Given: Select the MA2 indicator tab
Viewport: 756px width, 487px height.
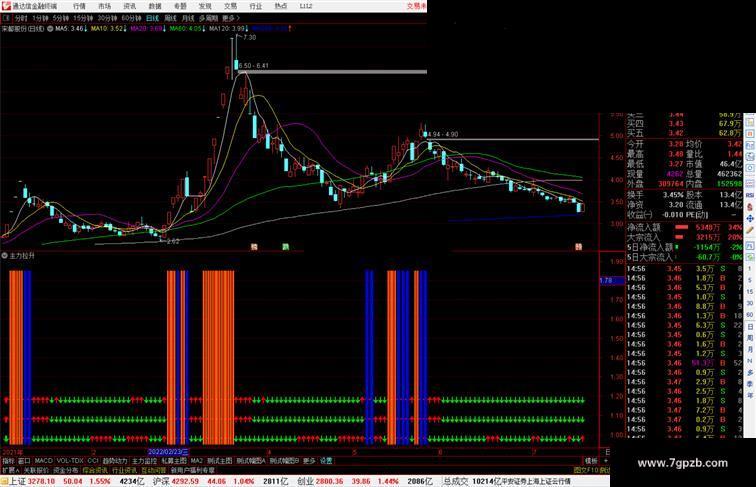Looking at the screenshot, I should point(196,461).
